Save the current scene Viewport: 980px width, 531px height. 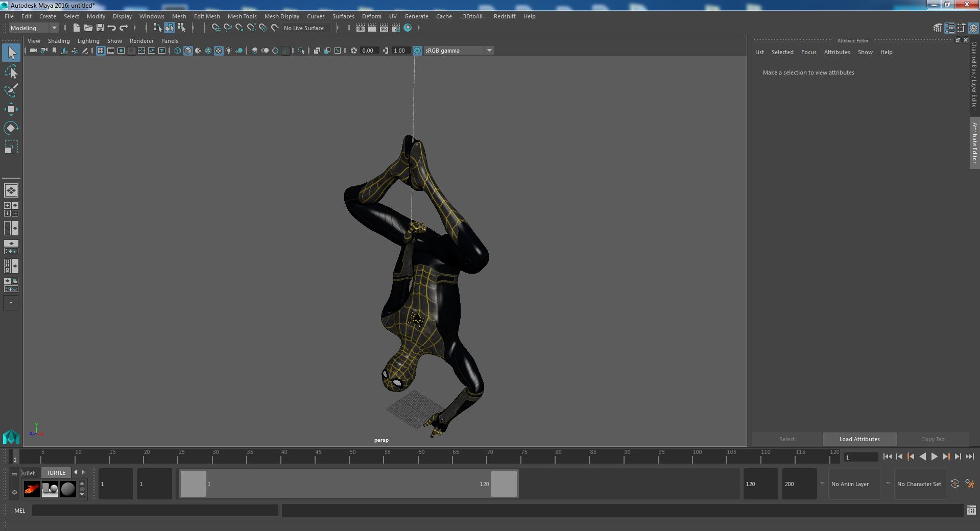coord(100,28)
